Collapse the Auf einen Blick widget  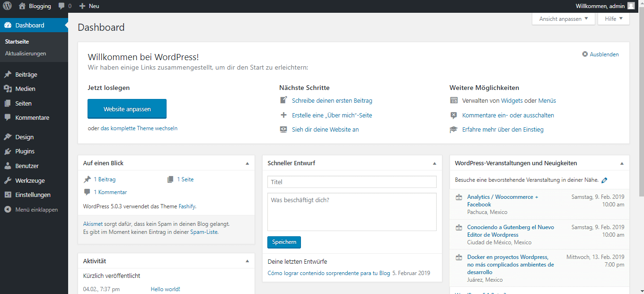[247, 163]
